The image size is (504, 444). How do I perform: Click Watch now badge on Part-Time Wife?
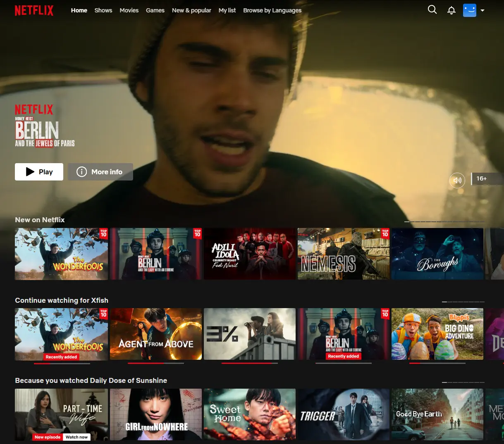coord(76,437)
